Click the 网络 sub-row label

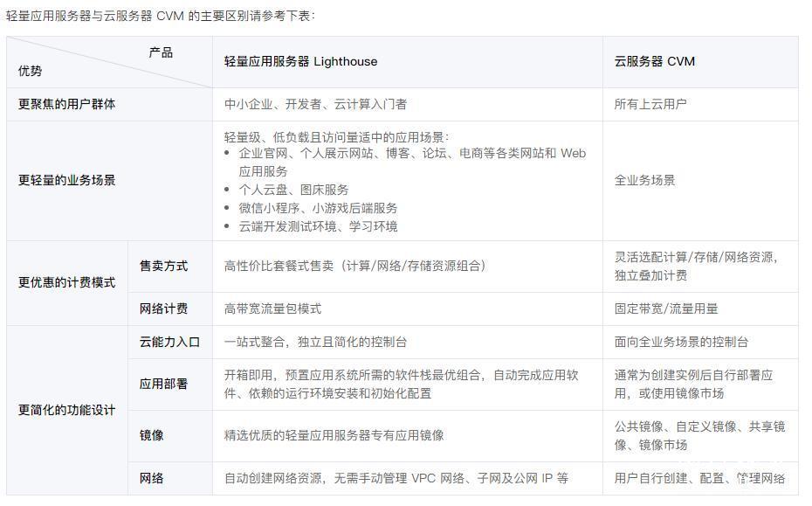152,479
